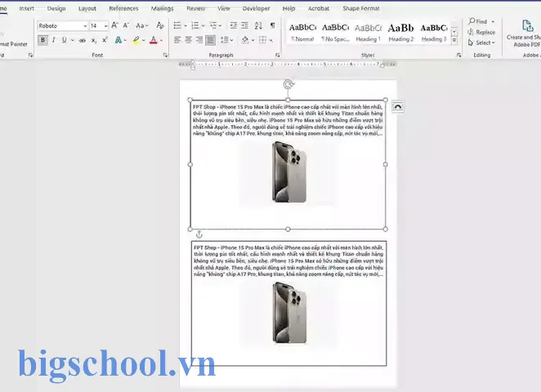
Task: Expand Styles gallery more button
Action: coord(454,40)
